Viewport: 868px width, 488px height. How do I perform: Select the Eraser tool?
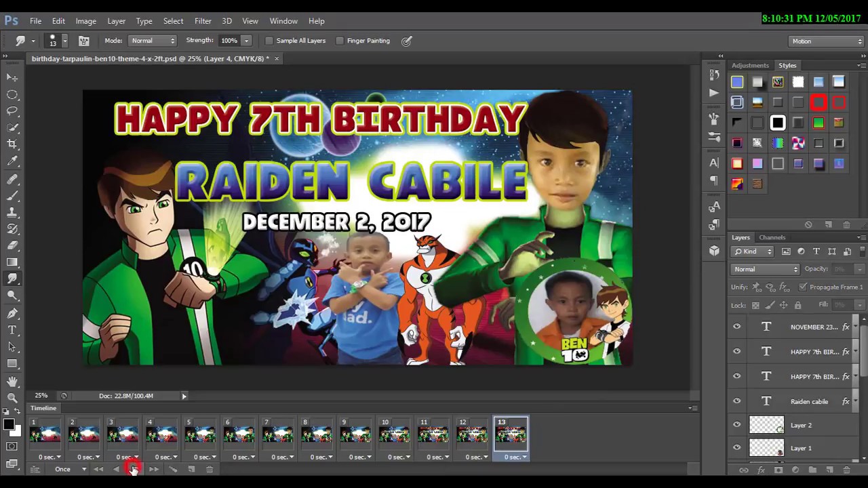[x=12, y=245]
